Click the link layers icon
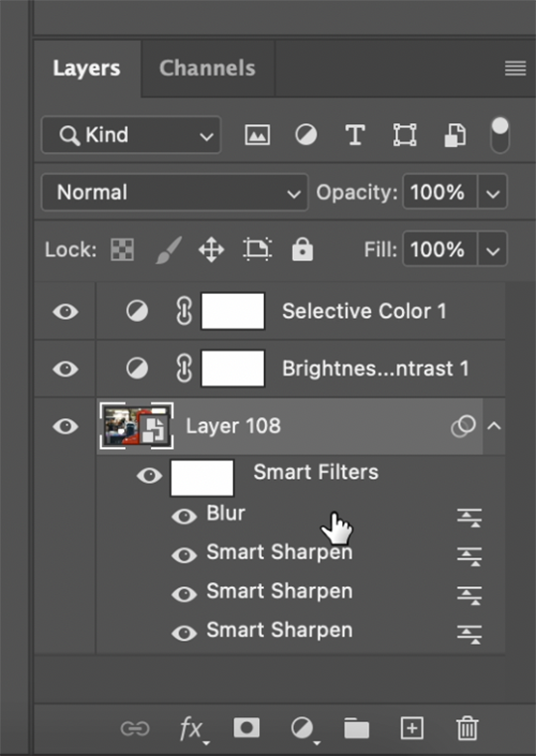Image resolution: width=536 pixels, height=756 pixels. tap(135, 728)
